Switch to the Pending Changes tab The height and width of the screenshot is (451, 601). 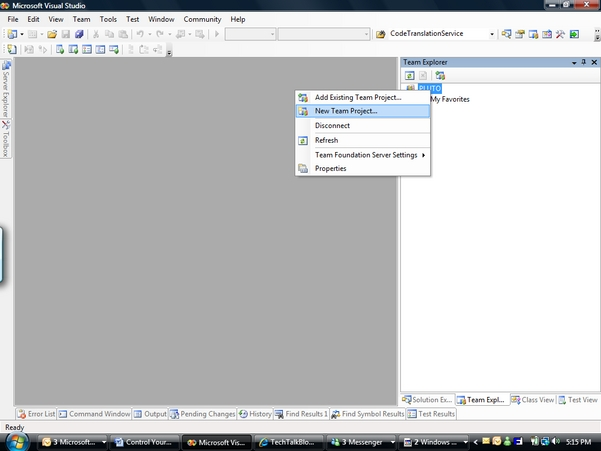pos(203,414)
